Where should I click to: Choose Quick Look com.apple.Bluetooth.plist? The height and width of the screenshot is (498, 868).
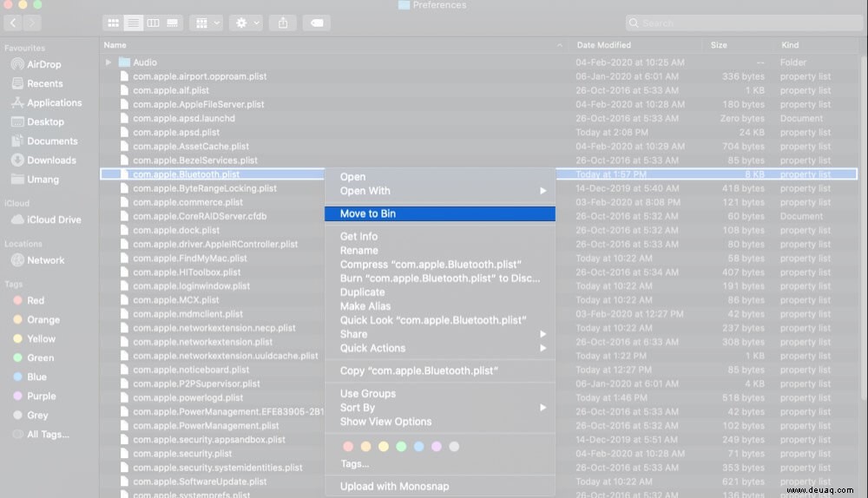[x=440, y=320]
